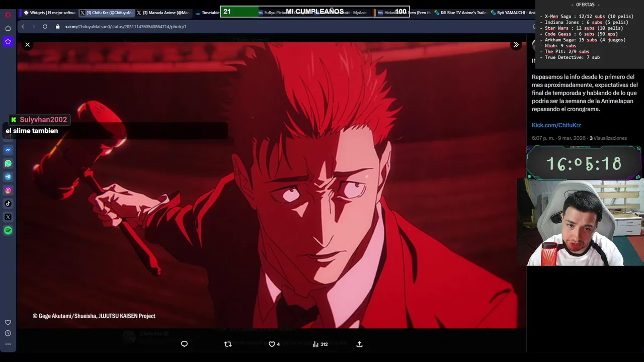Open the Kick.com/ChifuKrz link
Image resolution: width=644 pixels, height=362 pixels.
pyautogui.click(x=556, y=125)
